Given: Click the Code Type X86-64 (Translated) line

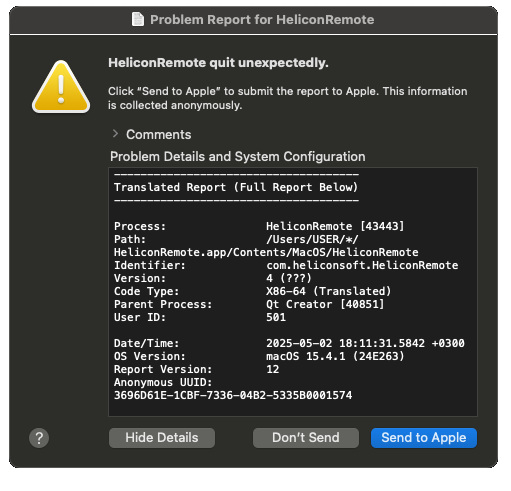Looking at the screenshot, I should pos(252,291).
